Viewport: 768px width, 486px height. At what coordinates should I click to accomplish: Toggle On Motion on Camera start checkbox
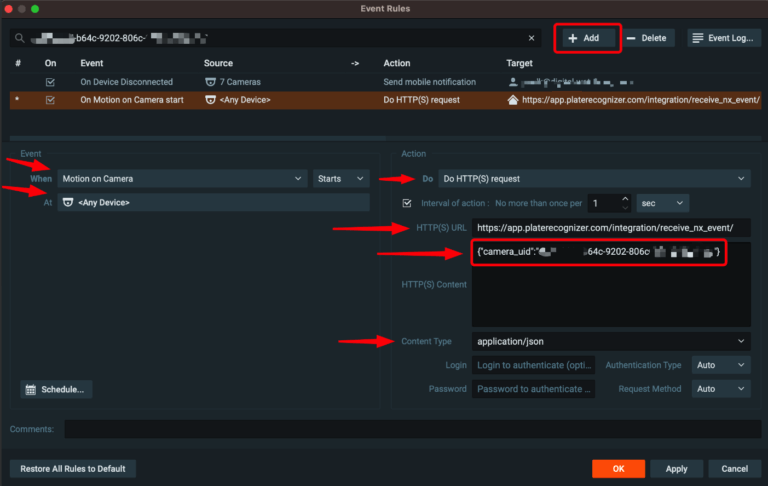(50, 100)
